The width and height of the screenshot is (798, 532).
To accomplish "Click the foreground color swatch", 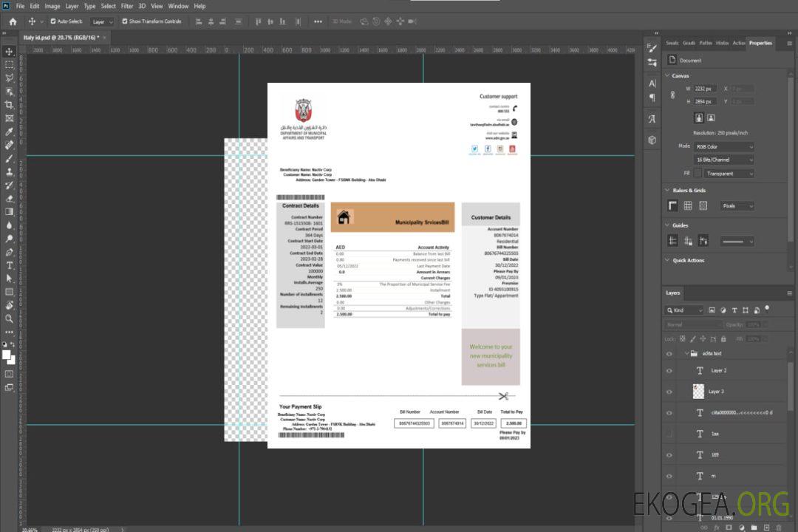I will point(7,355).
